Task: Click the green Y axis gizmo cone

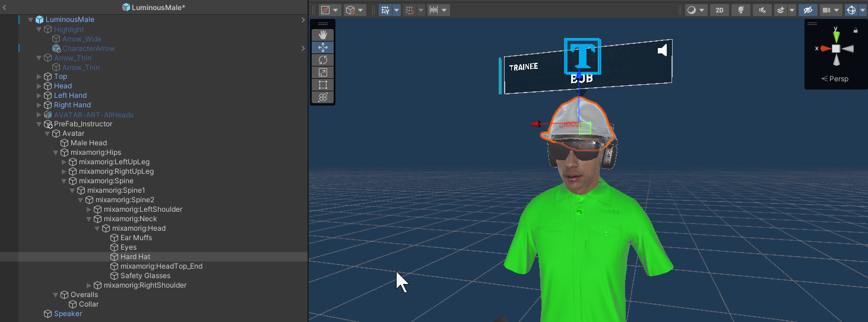Action: [x=836, y=36]
